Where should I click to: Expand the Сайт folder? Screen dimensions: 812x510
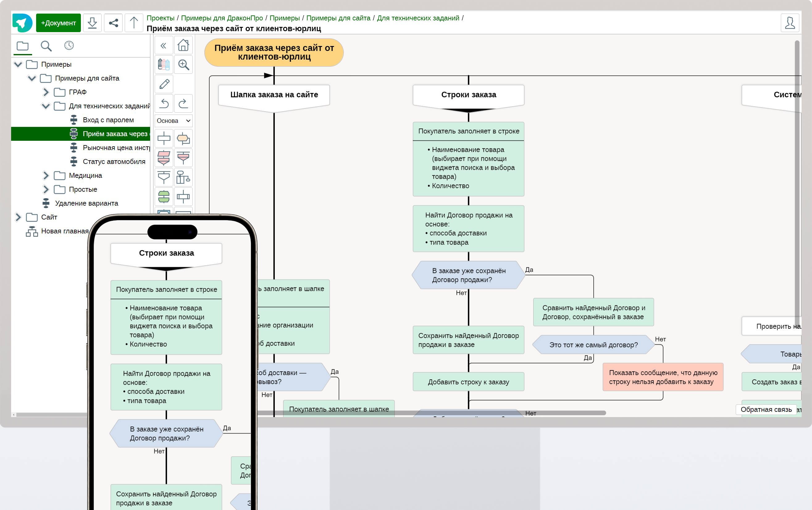click(18, 217)
